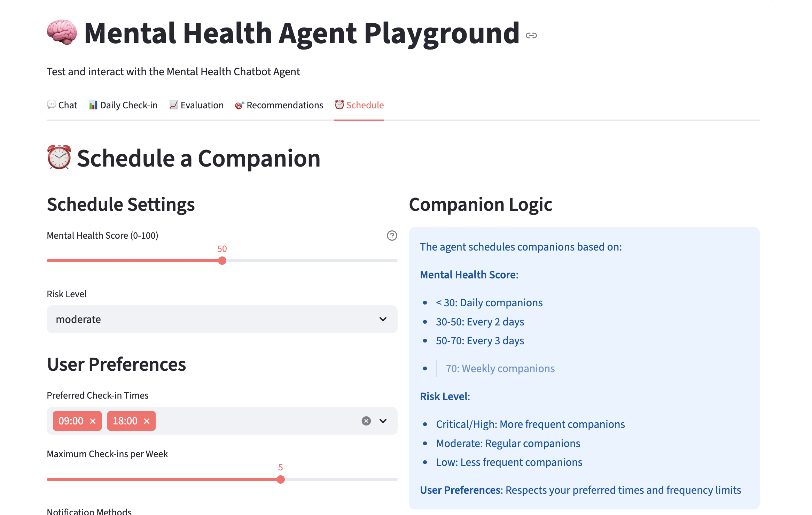The width and height of the screenshot is (812, 515).
Task: Select the bar chart Daily Check-in icon
Action: tap(93, 105)
